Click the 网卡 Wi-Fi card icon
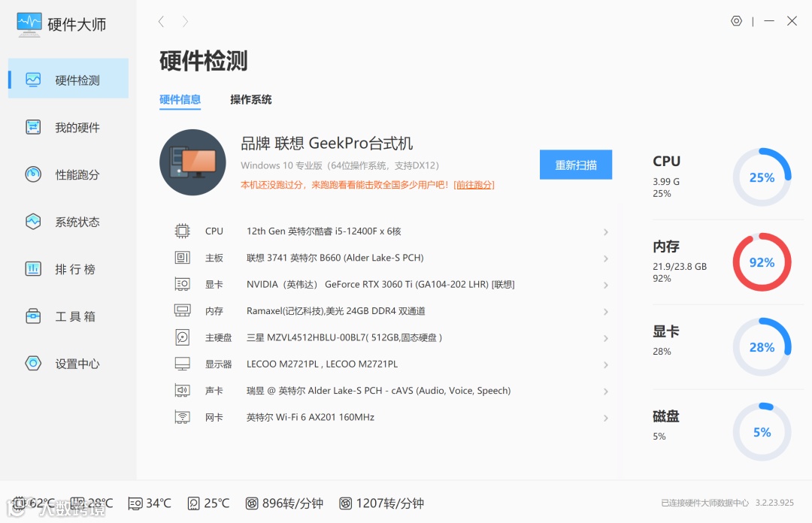The height and width of the screenshot is (523, 812). tap(182, 417)
